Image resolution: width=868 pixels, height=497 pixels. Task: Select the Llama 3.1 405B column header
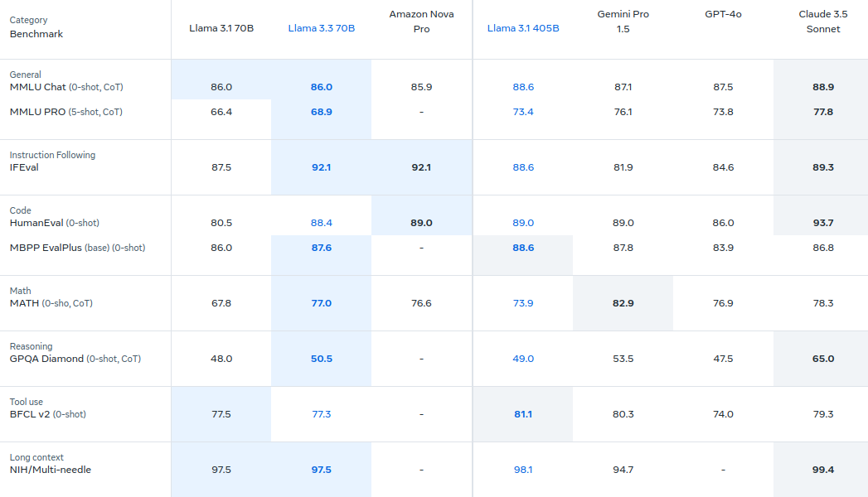pyautogui.click(x=522, y=27)
